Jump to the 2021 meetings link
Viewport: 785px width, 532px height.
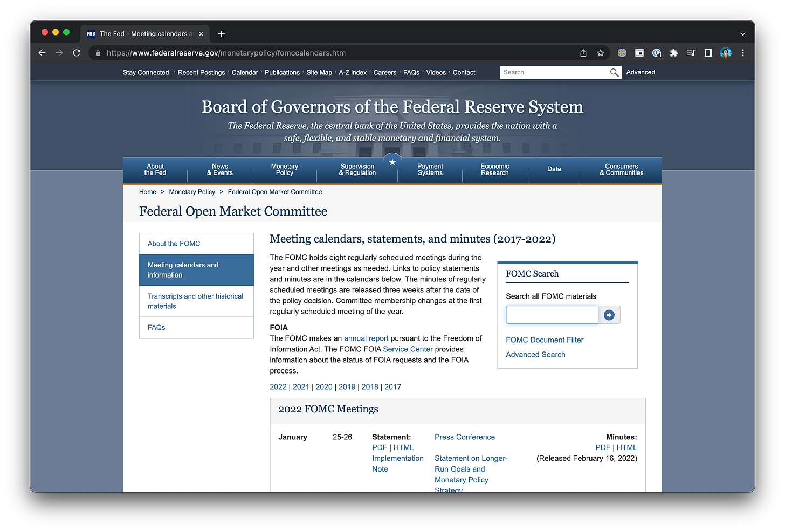tap(301, 387)
